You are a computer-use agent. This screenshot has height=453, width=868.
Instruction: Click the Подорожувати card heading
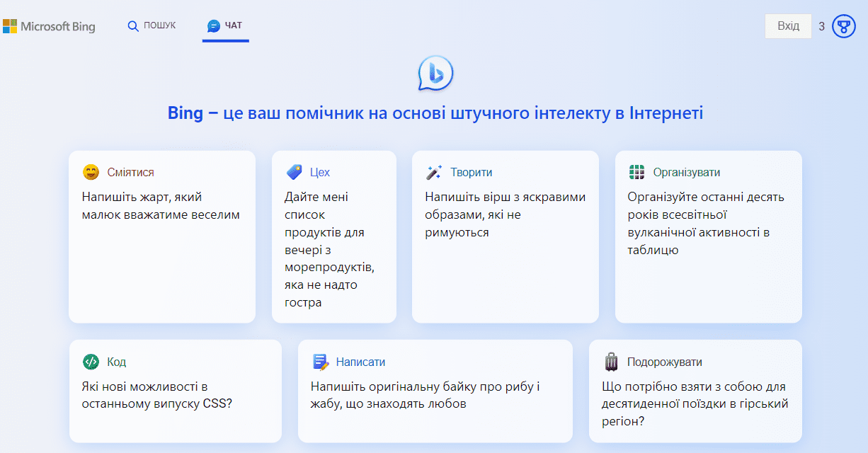pos(665,362)
